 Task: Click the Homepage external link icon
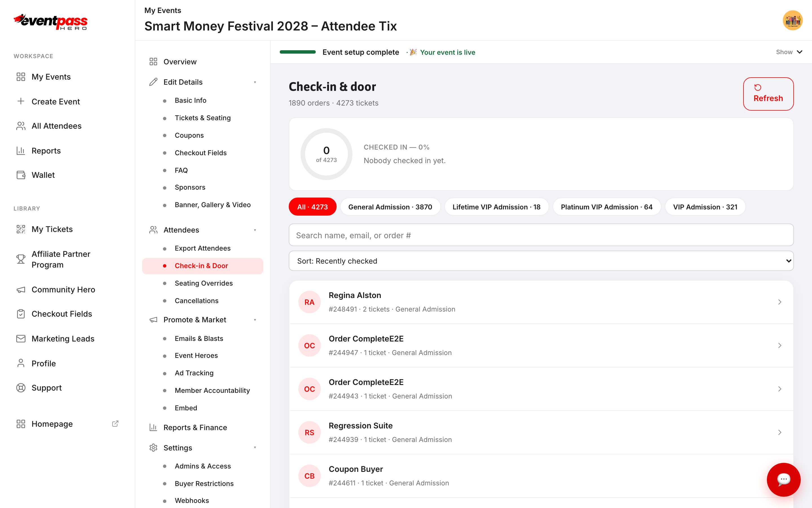[x=115, y=424]
